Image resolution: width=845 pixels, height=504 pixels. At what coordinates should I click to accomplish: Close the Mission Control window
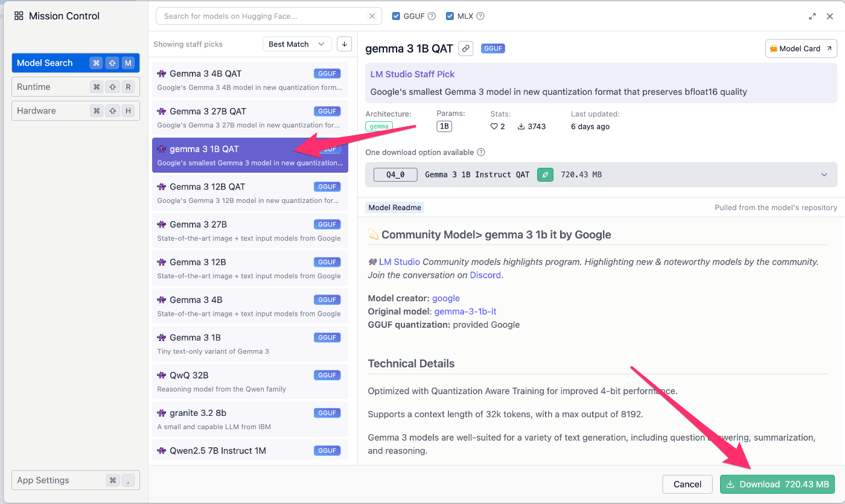(x=830, y=17)
